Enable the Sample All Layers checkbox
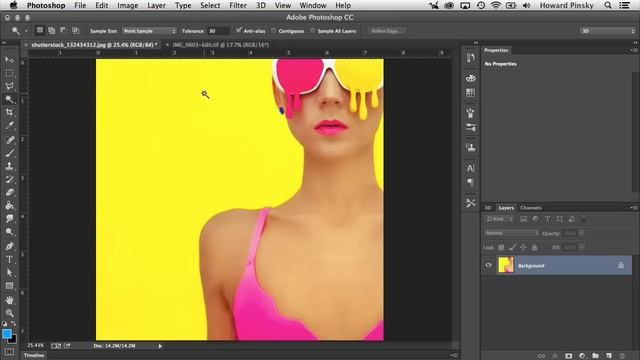This screenshot has height=360, width=640. 312,31
